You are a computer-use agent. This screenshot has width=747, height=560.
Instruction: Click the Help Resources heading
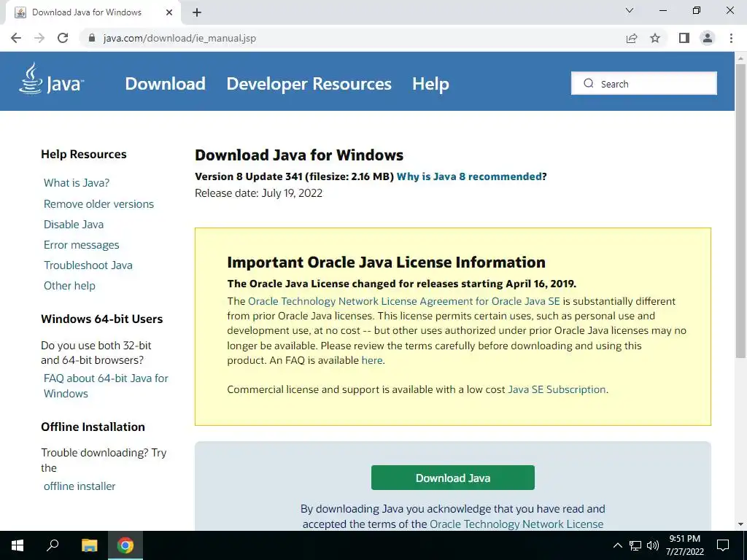(x=84, y=155)
